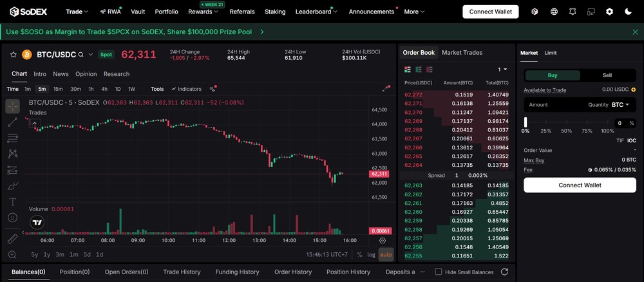644x282 pixels.
Task: Open the SoDEX cube icon in header
Action: click(535, 12)
